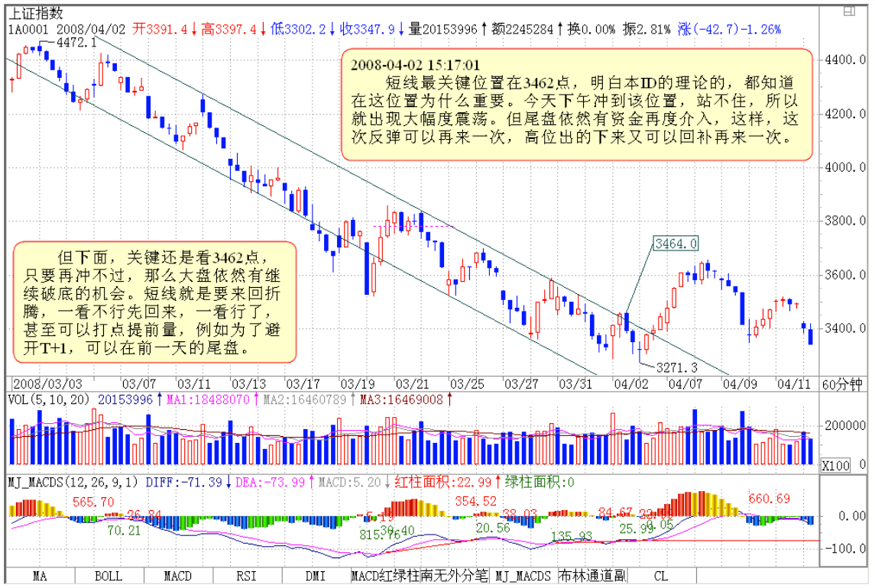Open the MACD红绿柱 tab
Viewport: 875px width, 588px height.
[x=385, y=577]
